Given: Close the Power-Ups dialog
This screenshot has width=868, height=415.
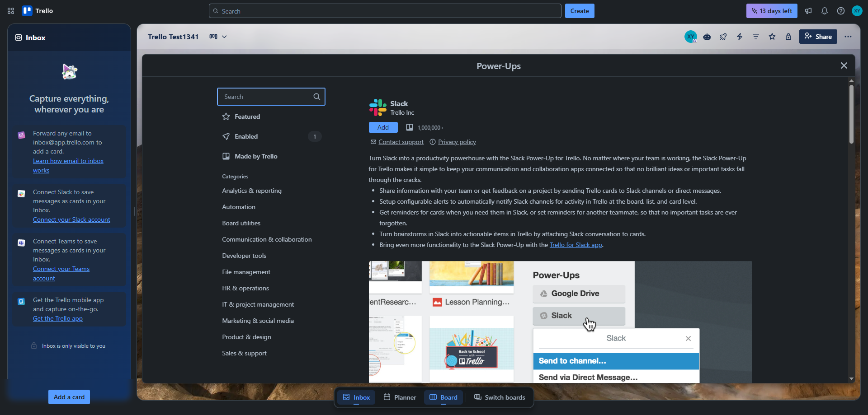Looking at the screenshot, I should (x=844, y=65).
